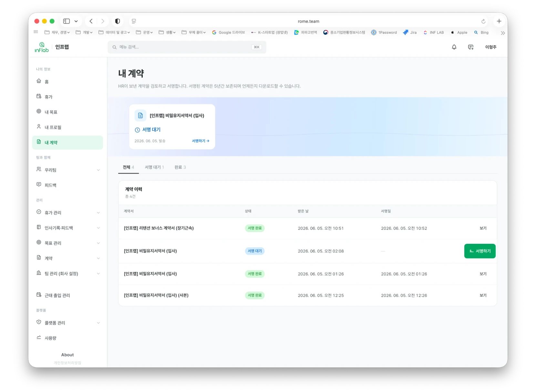Expand the 플랫폼 관리 menu
The height and width of the screenshot is (392, 536).
[98, 323]
